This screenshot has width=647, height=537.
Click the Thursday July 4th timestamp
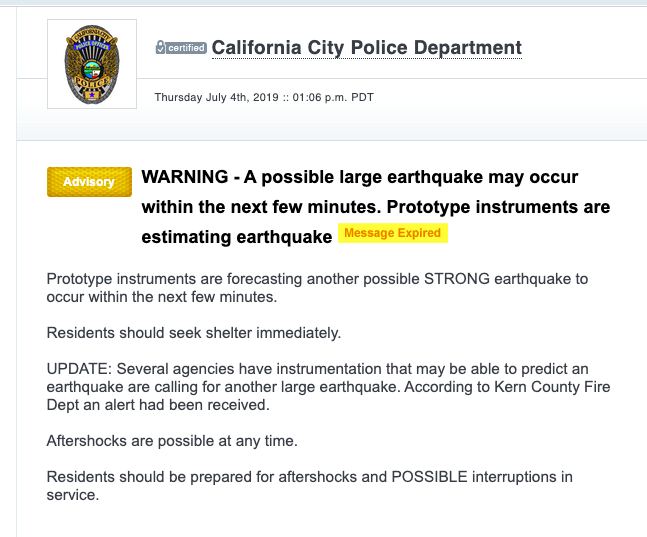pos(264,97)
